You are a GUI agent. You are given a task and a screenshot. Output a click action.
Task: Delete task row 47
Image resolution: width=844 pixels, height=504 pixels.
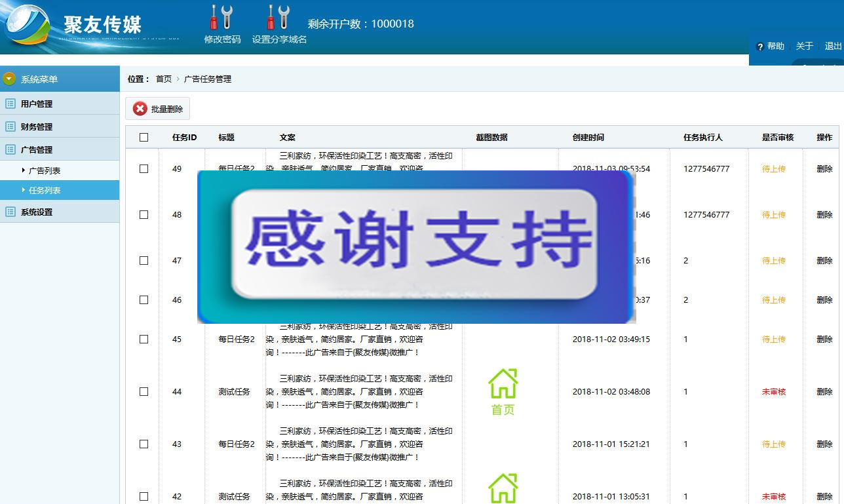[x=824, y=260]
